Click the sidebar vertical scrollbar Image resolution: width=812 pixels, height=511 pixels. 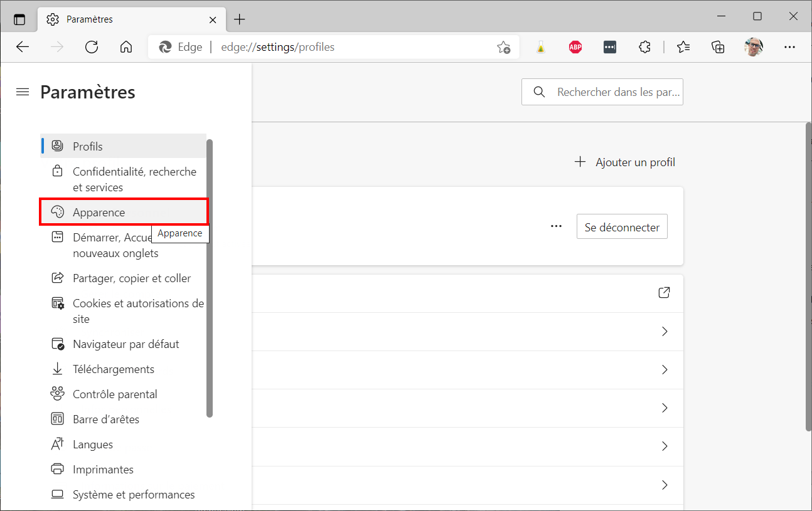(210, 278)
